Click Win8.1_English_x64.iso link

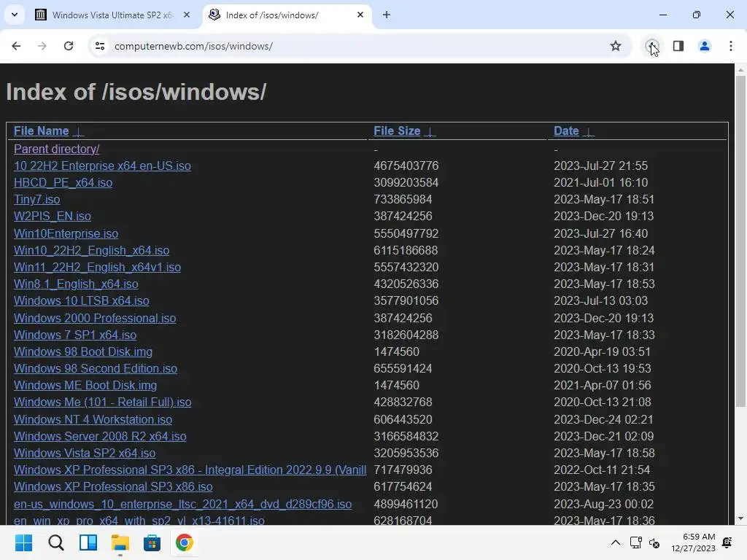click(x=76, y=284)
